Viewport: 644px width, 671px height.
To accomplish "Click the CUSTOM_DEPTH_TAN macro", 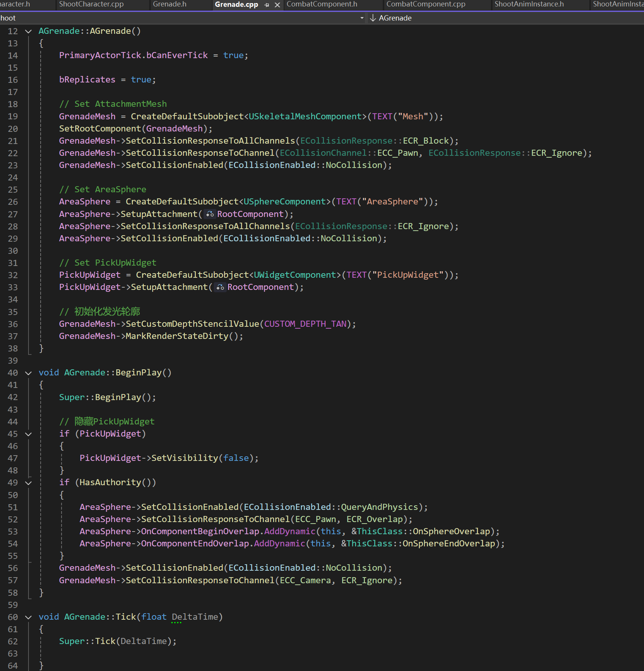I will coord(305,324).
